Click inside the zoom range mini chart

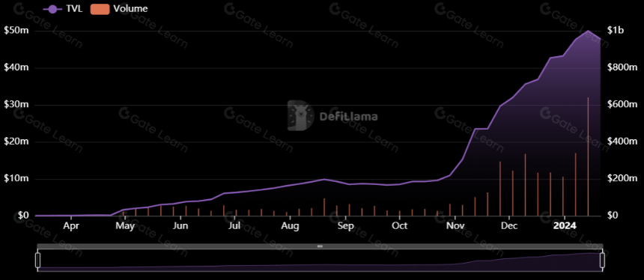point(320,261)
